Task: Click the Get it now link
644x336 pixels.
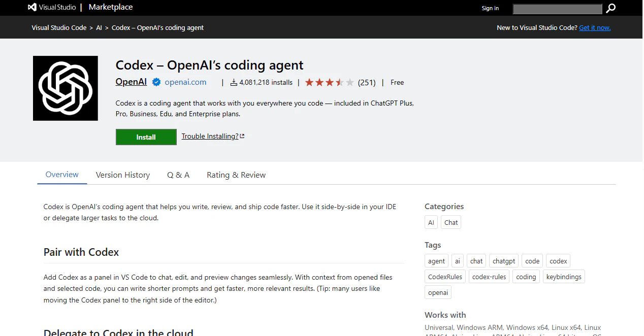Action: click(595, 27)
